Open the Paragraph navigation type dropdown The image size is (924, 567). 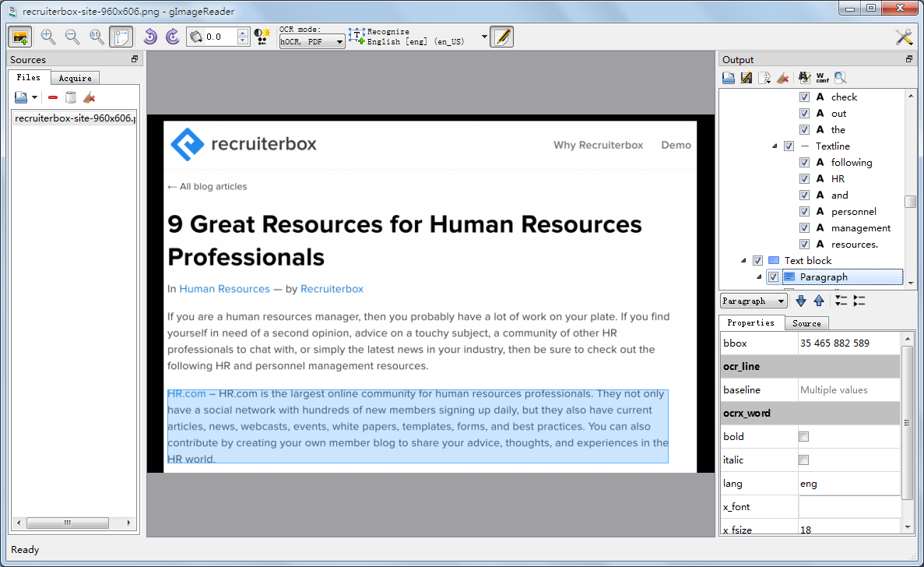[x=754, y=301]
